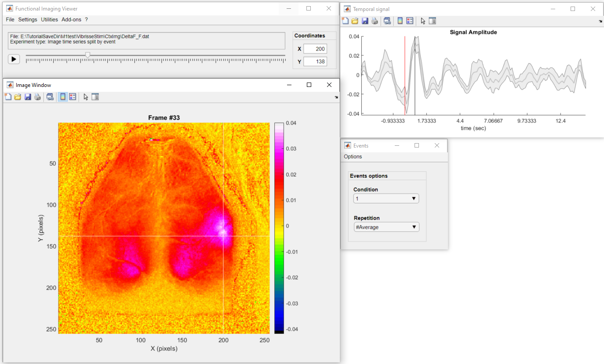
Task: Click the X (pixels) axis label
Action: 164,349
